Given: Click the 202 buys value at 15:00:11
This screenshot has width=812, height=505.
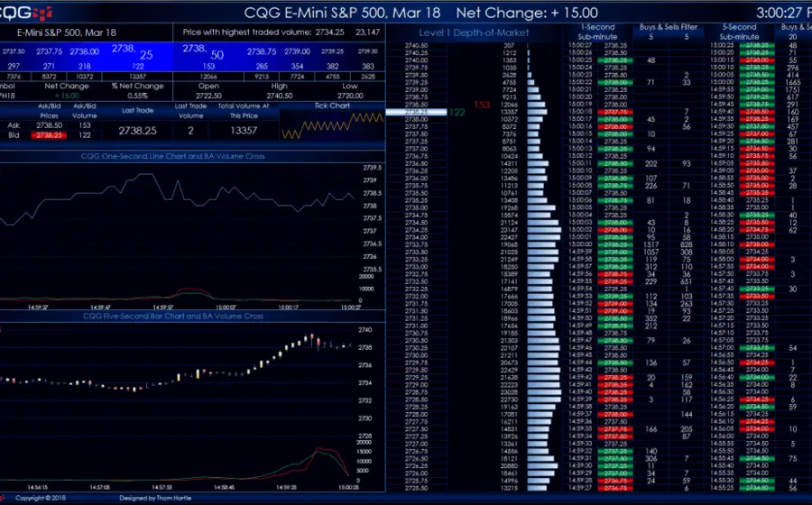Looking at the screenshot, I should pyautogui.click(x=651, y=163).
